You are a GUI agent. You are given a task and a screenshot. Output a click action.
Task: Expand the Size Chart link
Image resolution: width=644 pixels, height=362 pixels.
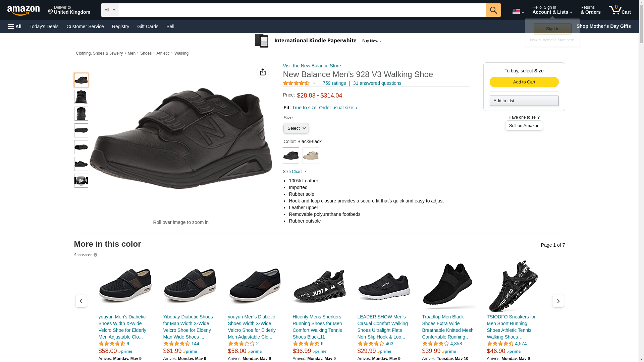[295, 172]
